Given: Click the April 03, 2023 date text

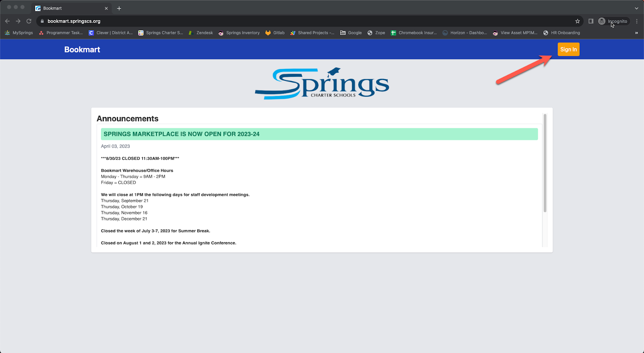Looking at the screenshot, I should (x=116, y=146).
